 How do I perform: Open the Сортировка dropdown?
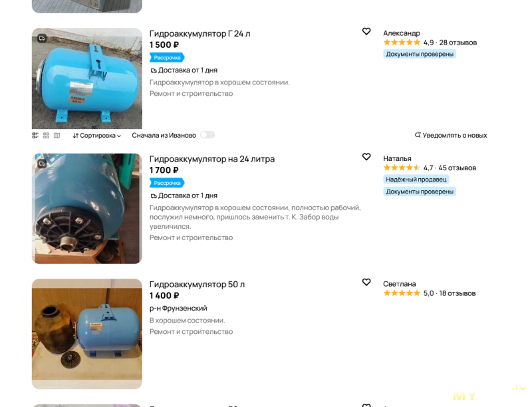coord(96,135)
